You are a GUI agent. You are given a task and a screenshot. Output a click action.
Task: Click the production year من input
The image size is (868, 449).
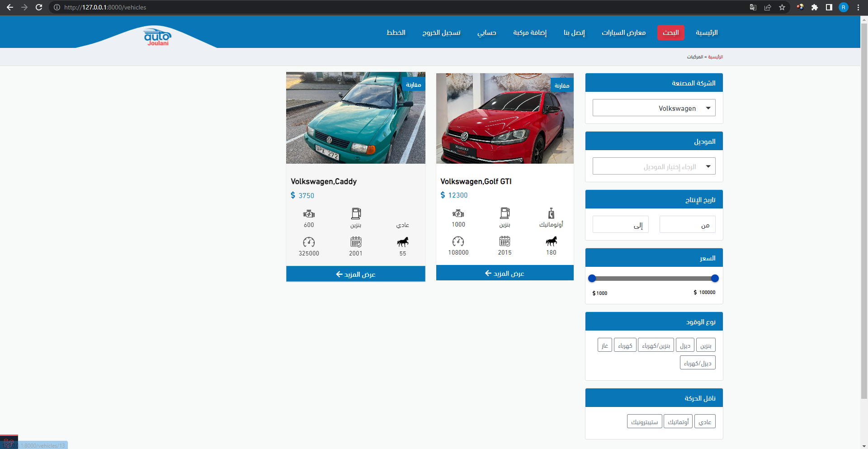[x=687, y=225]
